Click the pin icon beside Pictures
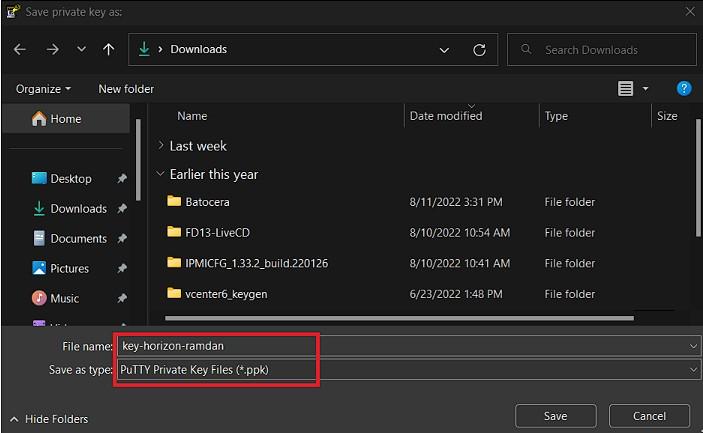Image resolution: width=703 pixels, height=433 pixels. (x=122, y=268)
